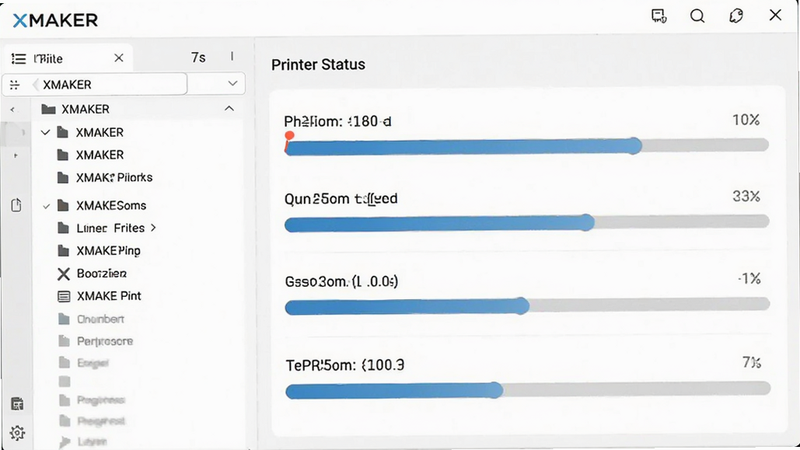Click the refresh sync icon in title bar
Viewport: 800px width, 450px height.
[736, 16]
